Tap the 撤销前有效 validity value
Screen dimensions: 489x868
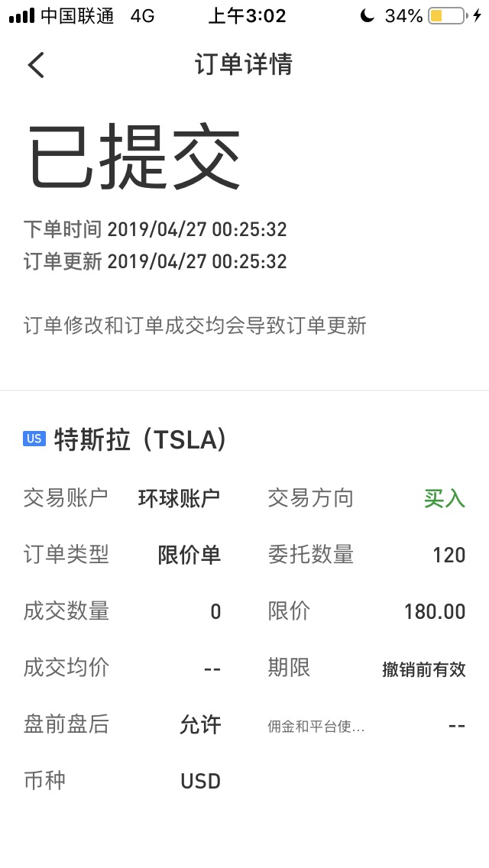click(423, 669)
